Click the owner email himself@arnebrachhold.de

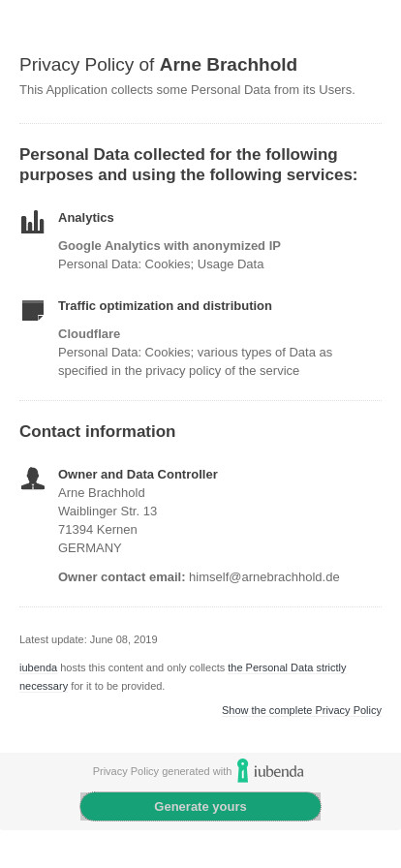point(264,577)
